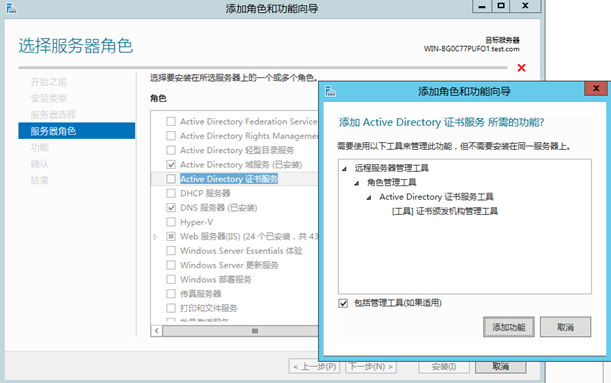Check Windows 部署服务 checkbox

click(171, 279)
